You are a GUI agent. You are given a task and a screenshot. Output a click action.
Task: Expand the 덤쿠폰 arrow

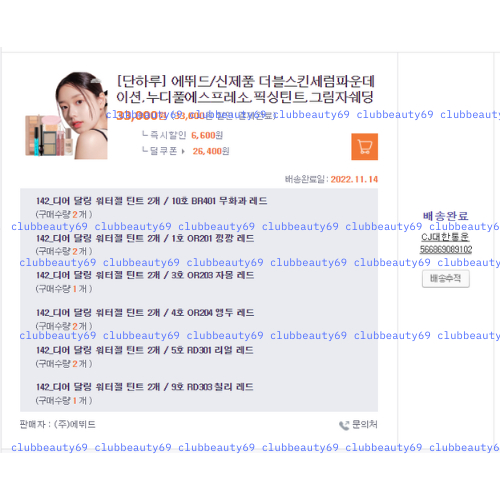coord(183,151)
